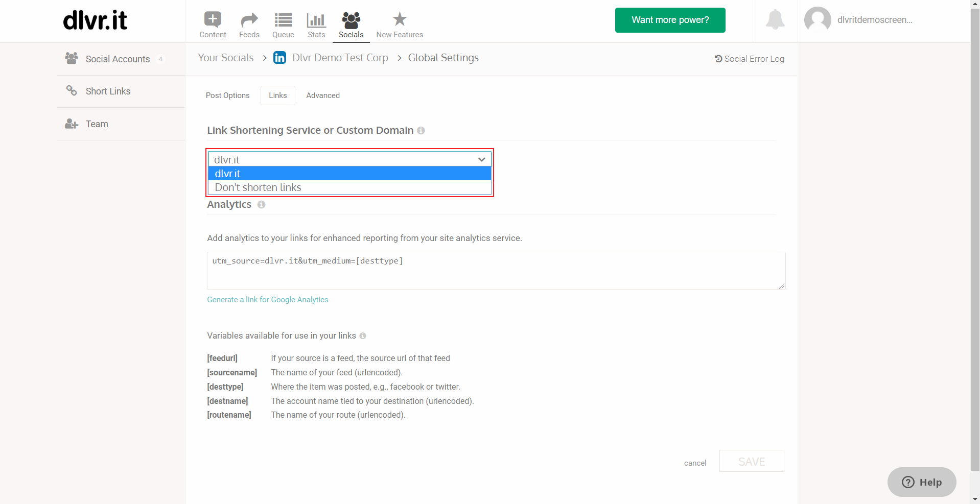Viewport: 980px width, 504px height.
Task: Click Social Accounts count badge 4
Action: [x=160, y=59]
